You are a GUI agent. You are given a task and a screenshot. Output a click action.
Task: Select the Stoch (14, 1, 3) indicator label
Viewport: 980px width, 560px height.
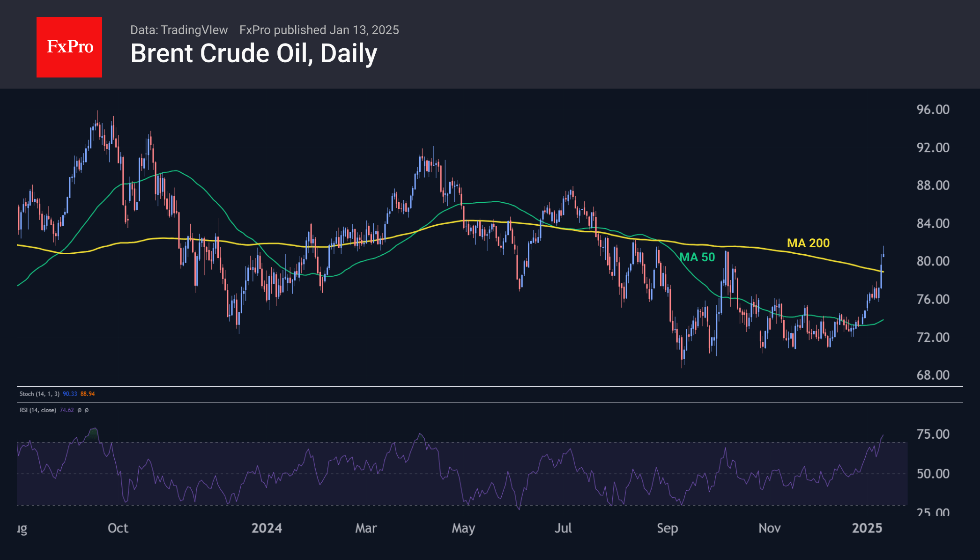coord(39,394)
